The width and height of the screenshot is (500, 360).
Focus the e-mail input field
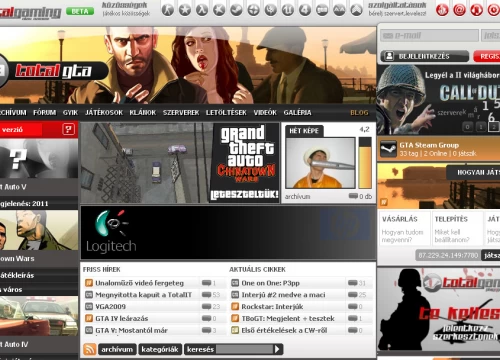(x=429, y=36)
